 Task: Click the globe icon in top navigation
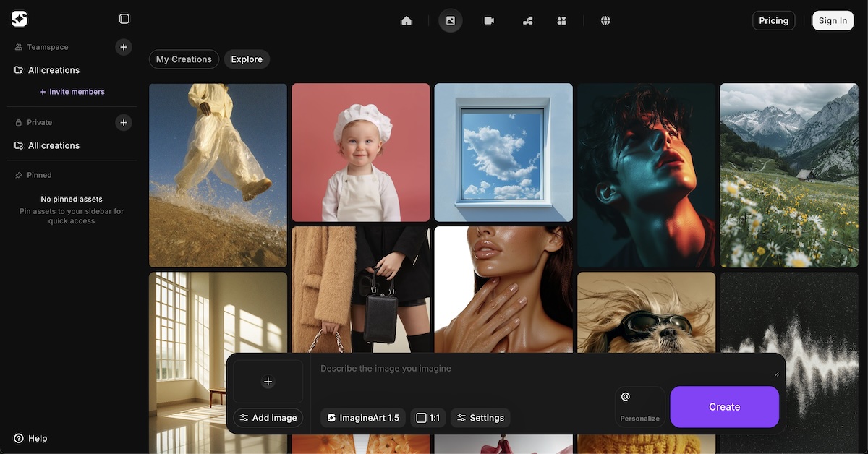605,20
